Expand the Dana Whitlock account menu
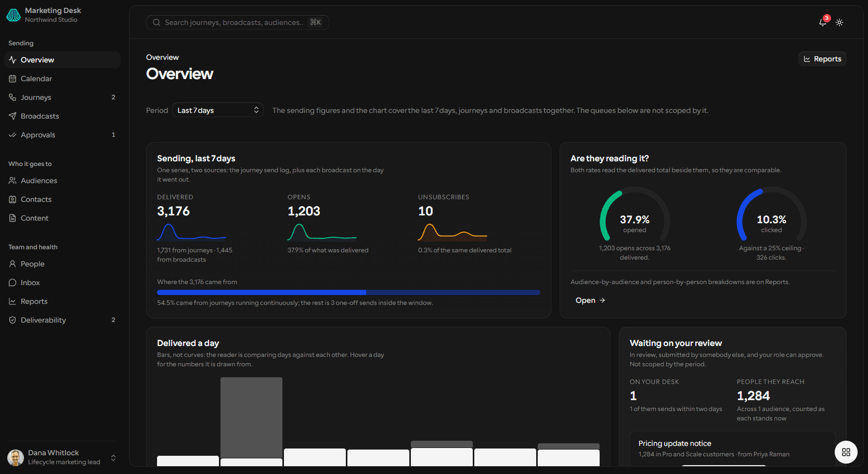The height and width of the screenshot is (474, 868). 62,457
